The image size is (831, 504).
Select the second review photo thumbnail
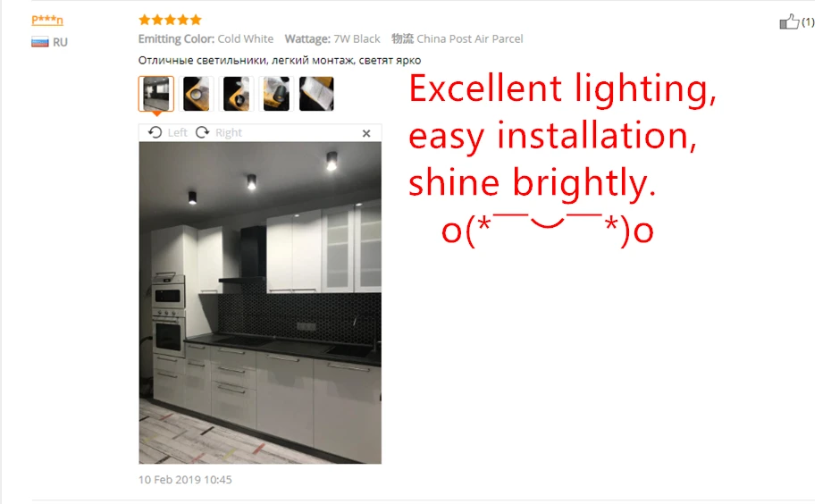click(x=196, y=94)
